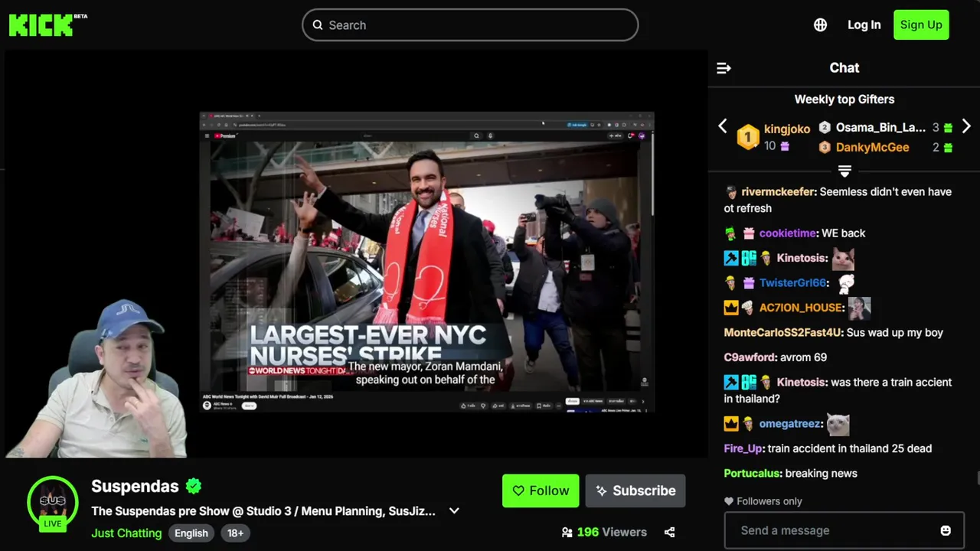Click the Log In button
This screenshot has height=551, width=980.
tap(864, 25)
